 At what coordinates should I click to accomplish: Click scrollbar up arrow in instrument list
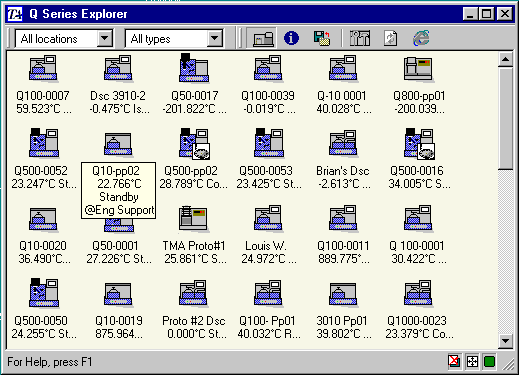point(506,60)
